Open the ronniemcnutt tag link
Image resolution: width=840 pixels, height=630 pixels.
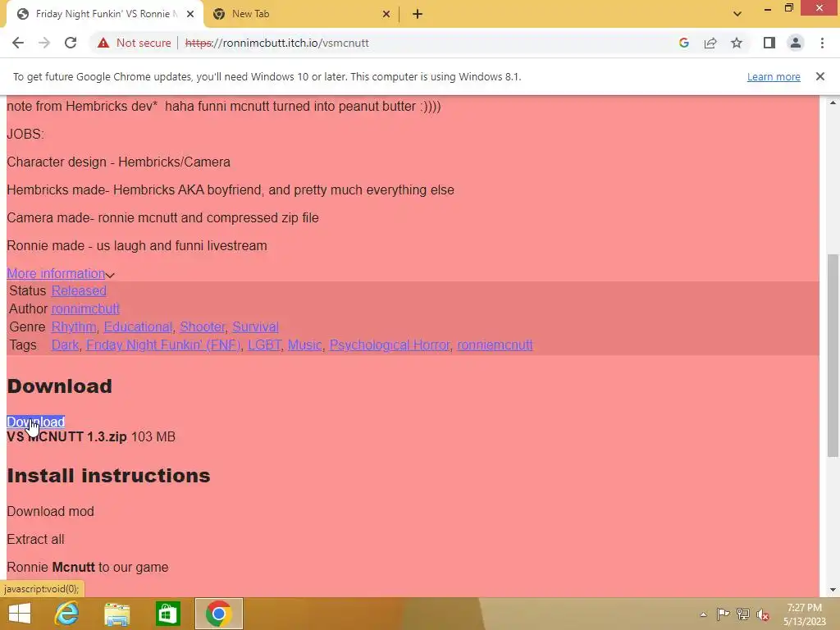click(x=495, y=345)
